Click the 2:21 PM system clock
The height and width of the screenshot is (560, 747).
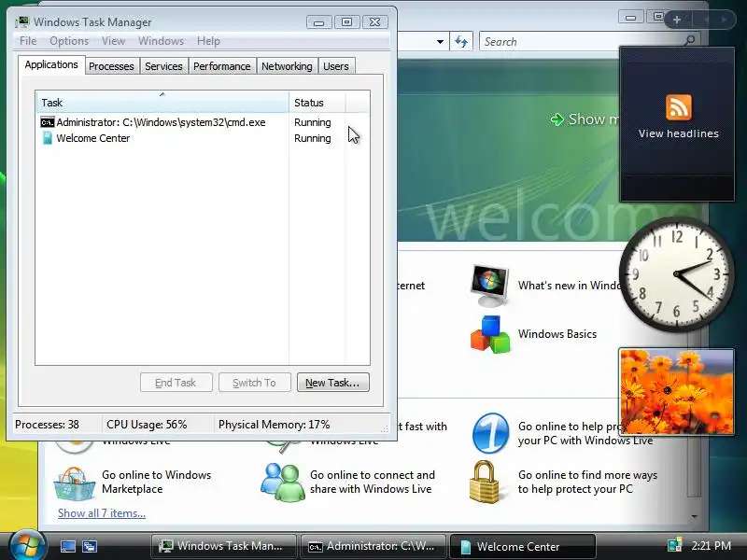[711, 546]
